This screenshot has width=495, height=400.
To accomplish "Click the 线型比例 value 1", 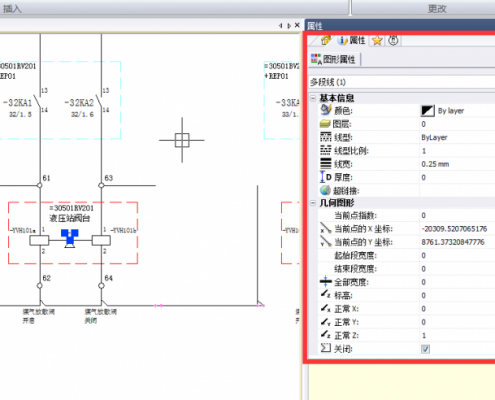I will coord(424,151).
